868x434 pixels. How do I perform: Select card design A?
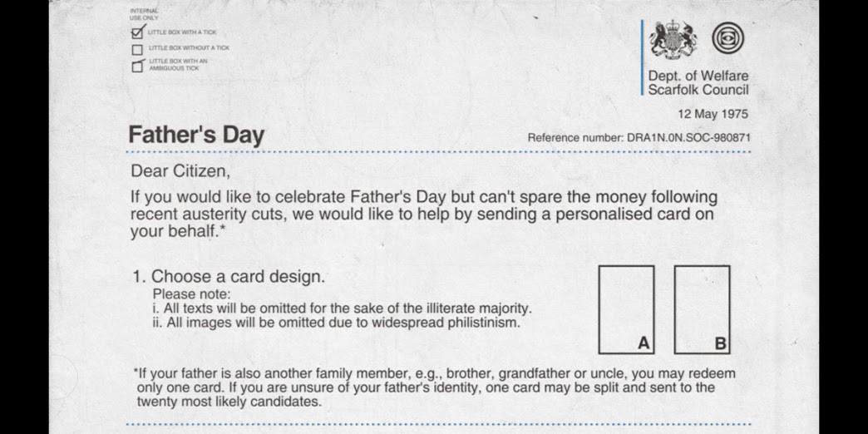click(626, 309)
